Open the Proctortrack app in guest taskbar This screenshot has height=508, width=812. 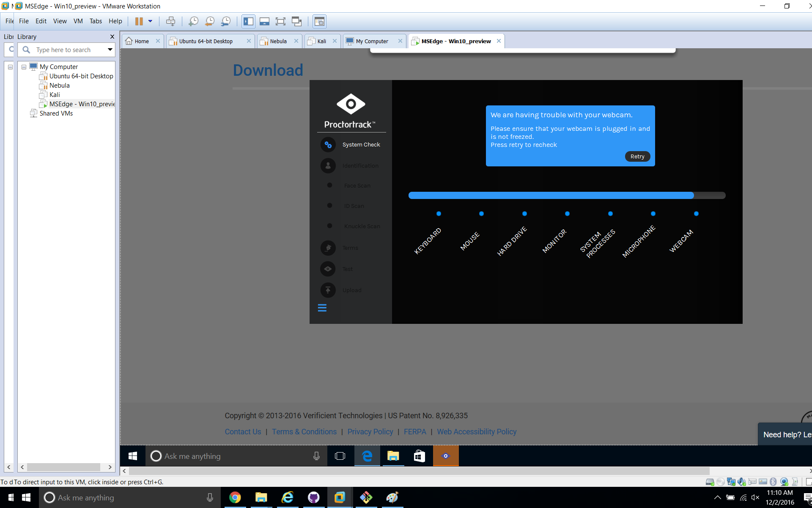click(446, 456)
